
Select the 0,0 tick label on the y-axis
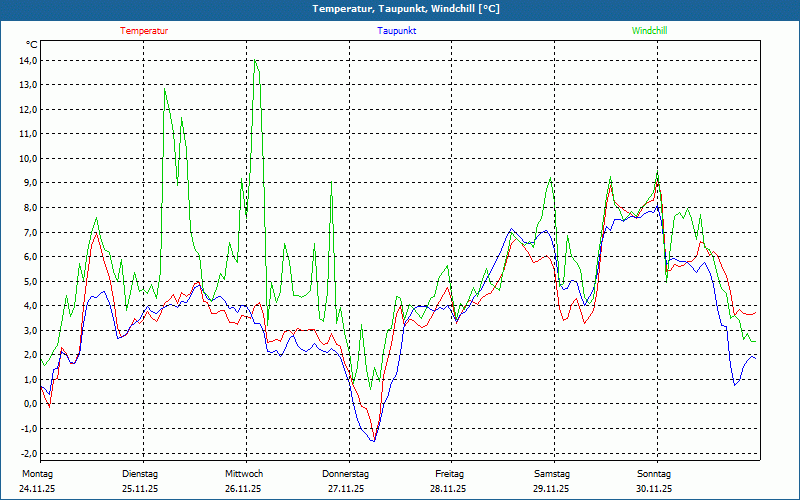pyautogui.click(x=28, y=404)
